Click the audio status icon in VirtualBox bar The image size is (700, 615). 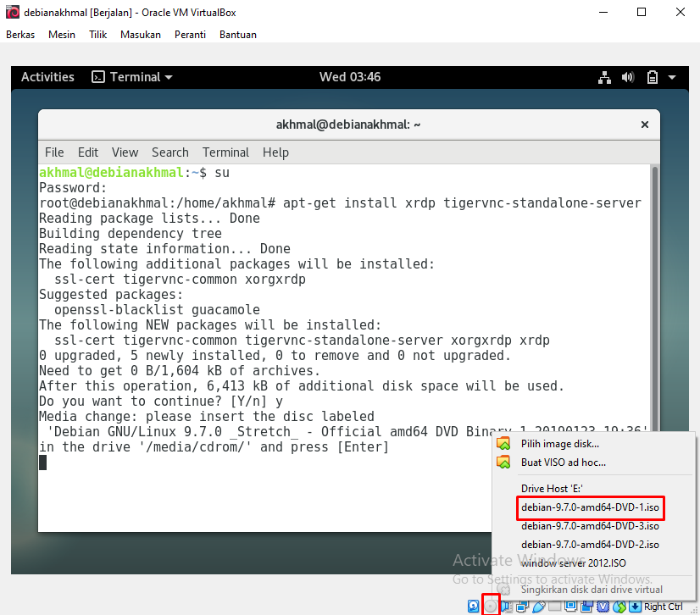click(506, 606)
